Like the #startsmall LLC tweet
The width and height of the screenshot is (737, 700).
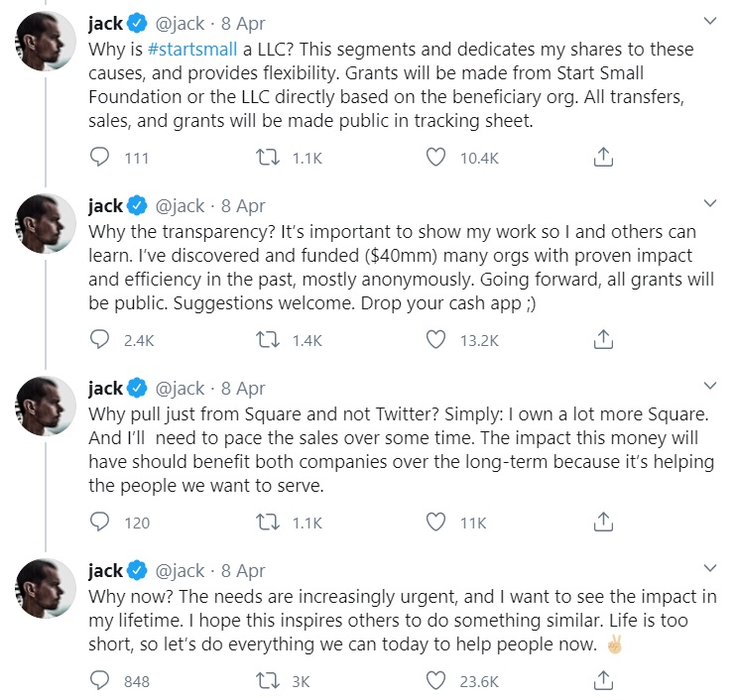coord(435,157)
